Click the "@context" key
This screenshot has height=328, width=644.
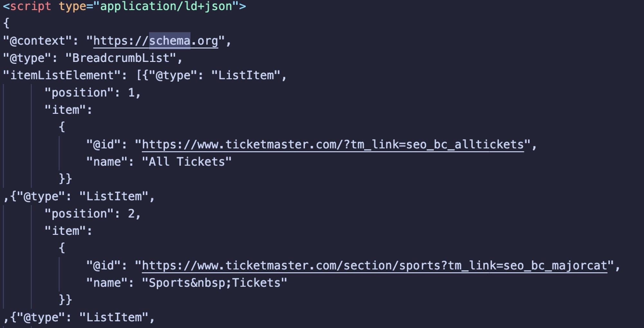(37, 41)
